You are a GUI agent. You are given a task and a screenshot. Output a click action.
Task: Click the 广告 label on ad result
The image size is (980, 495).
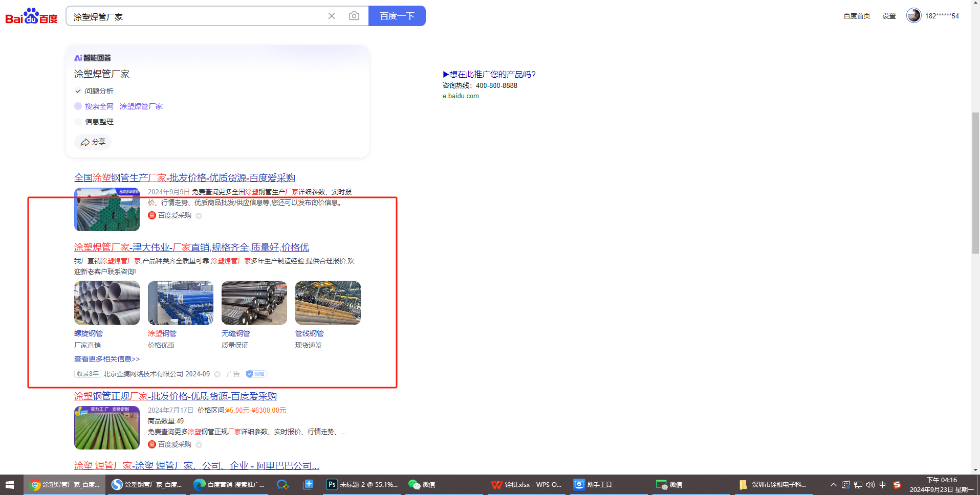click(x=233, y=374)
